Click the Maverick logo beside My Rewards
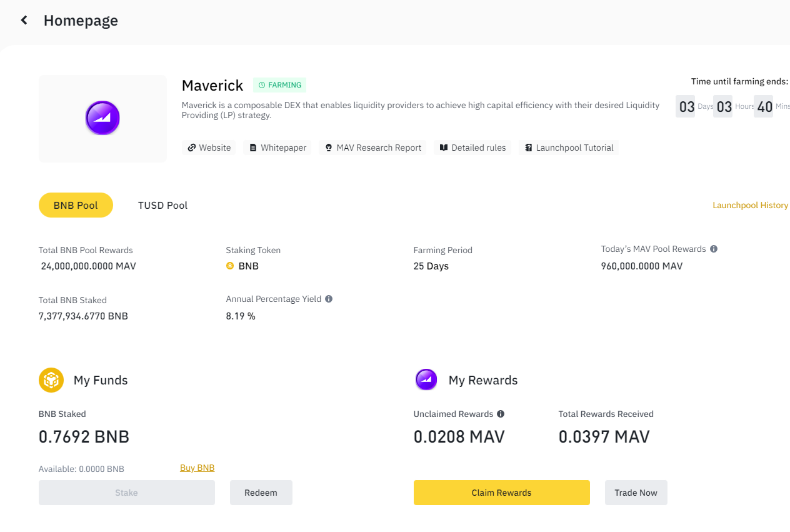The height and width of the screenshot is (532, 790). (426, 380)
